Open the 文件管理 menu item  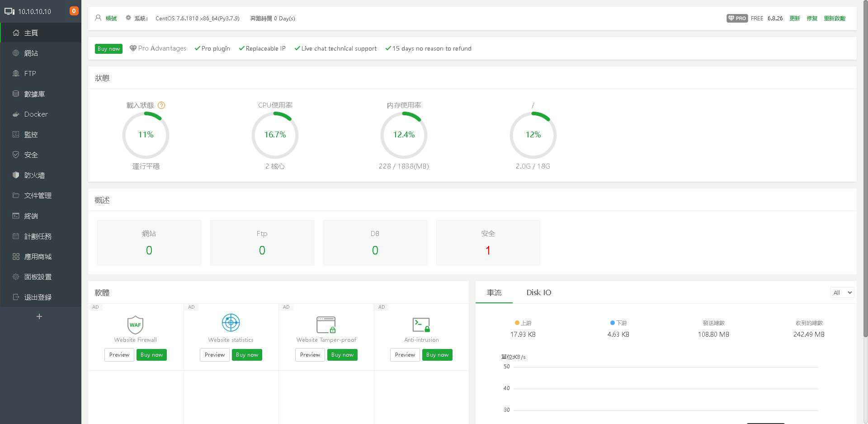tap(41, 195)
